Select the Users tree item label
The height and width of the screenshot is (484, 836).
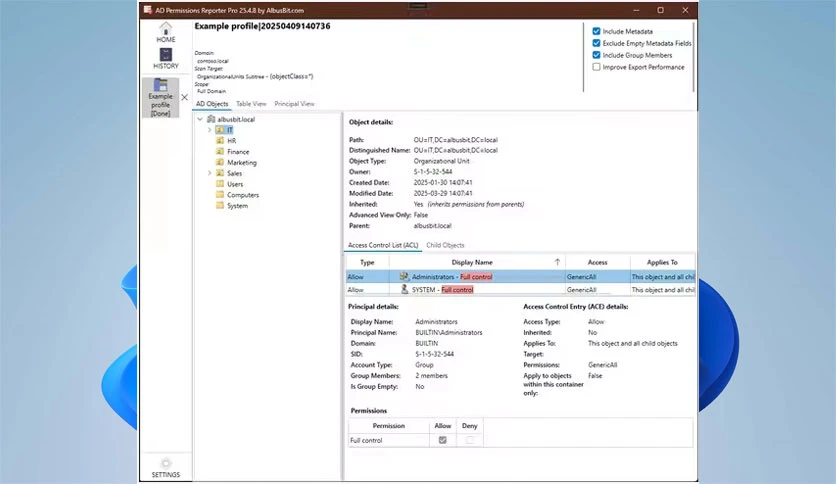pyautogui.click(x=235, y=184)
